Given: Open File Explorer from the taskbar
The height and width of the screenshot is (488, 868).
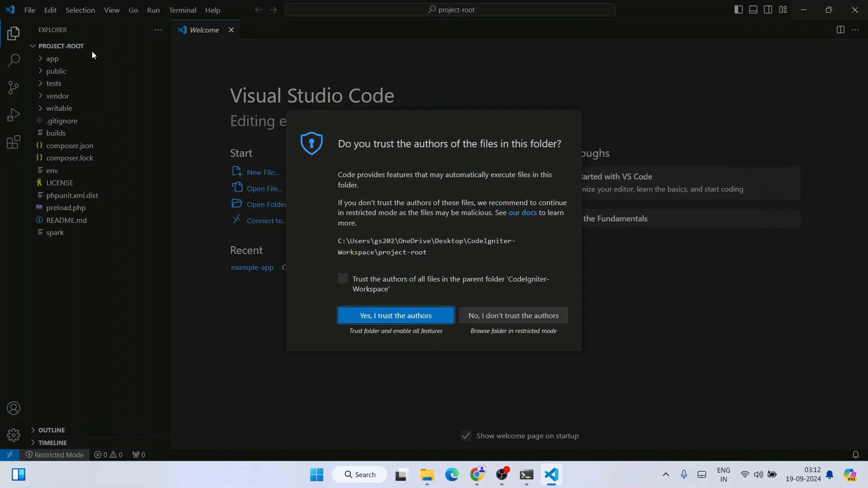Looking at the screenshot, I should [427, 475].
